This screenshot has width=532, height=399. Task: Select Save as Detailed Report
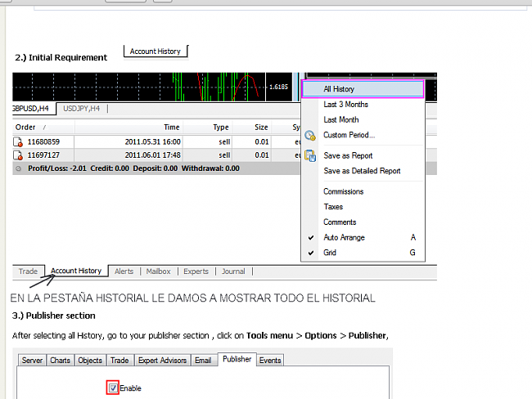click(362, 171)
